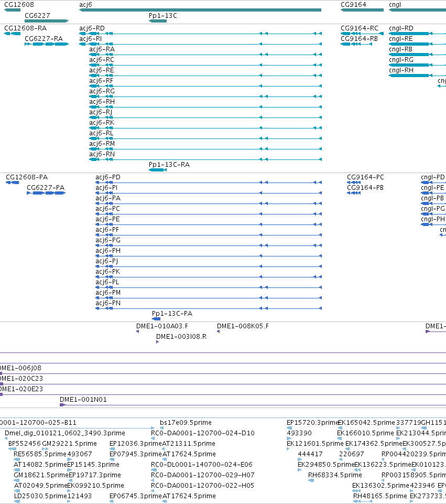Click transcript label acj6-RL
The height and width of the screenshot is (504, 446).
click(x=101, y=133)
